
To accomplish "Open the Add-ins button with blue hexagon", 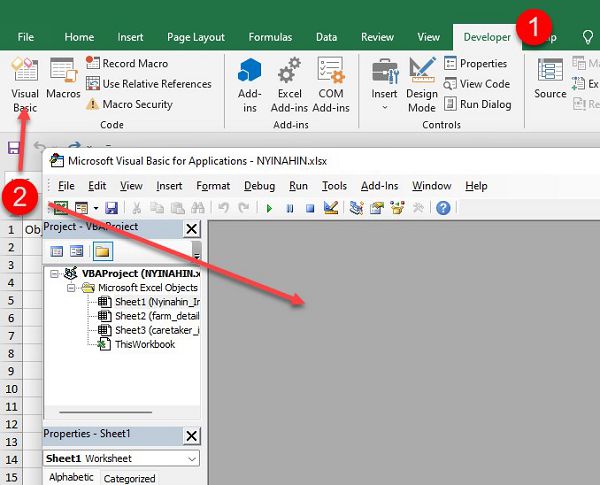I will click(x=249, y=85).
